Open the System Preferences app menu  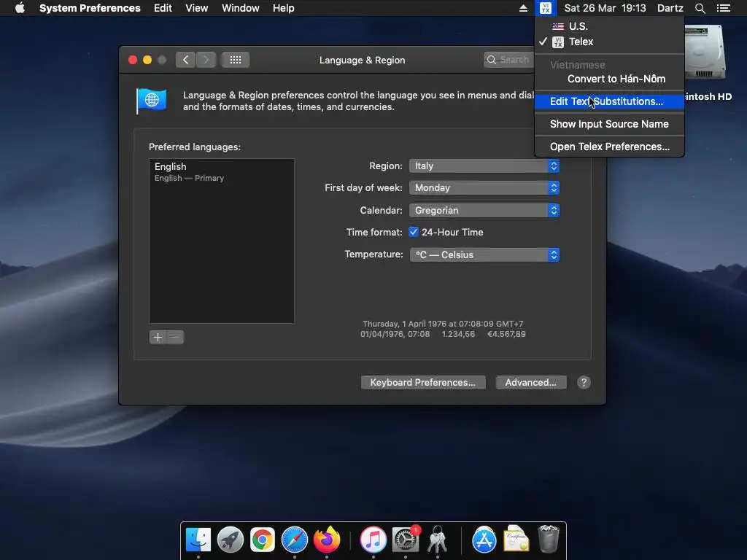click(x=90, y=8)
